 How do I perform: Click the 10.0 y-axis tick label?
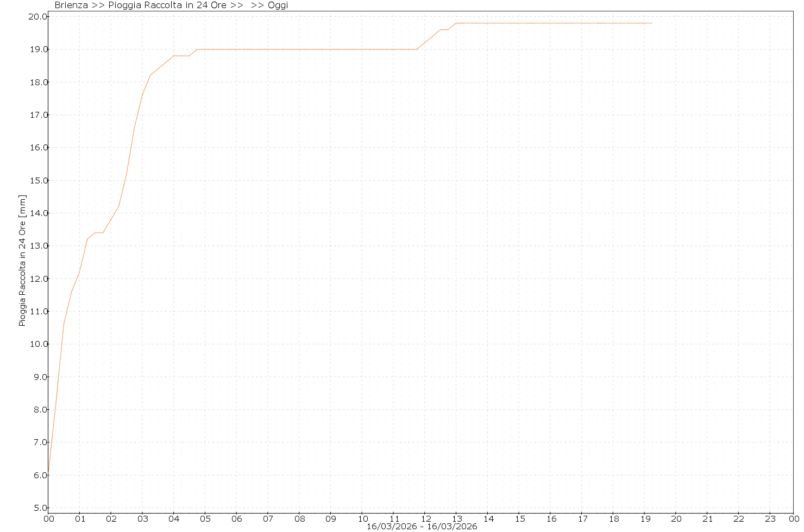37,344
